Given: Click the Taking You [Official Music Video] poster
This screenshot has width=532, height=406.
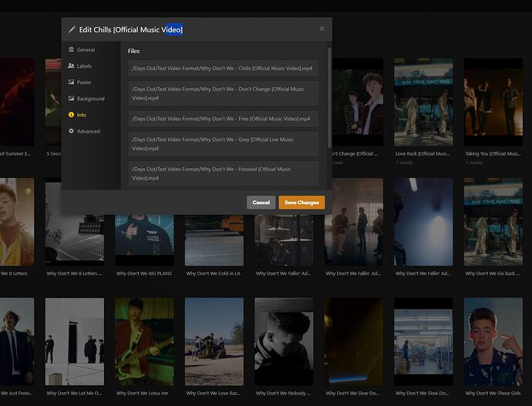Looking at the screenshot, I should [493, 102].
